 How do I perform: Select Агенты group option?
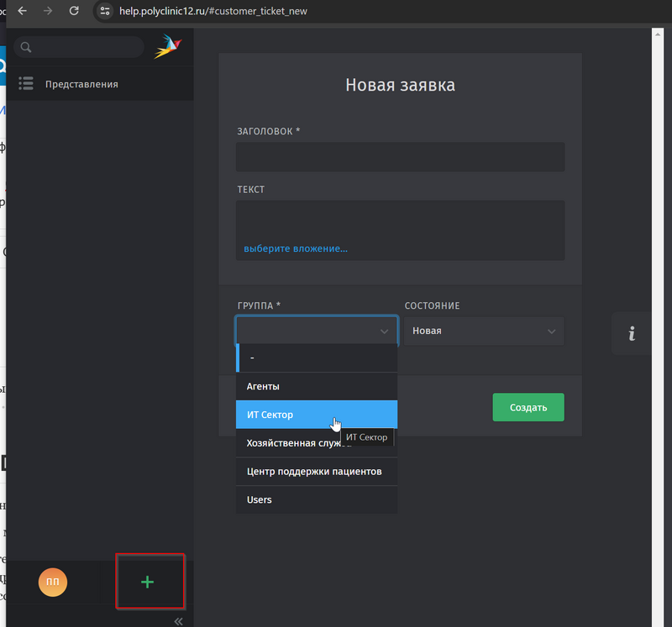coord(317,386)
